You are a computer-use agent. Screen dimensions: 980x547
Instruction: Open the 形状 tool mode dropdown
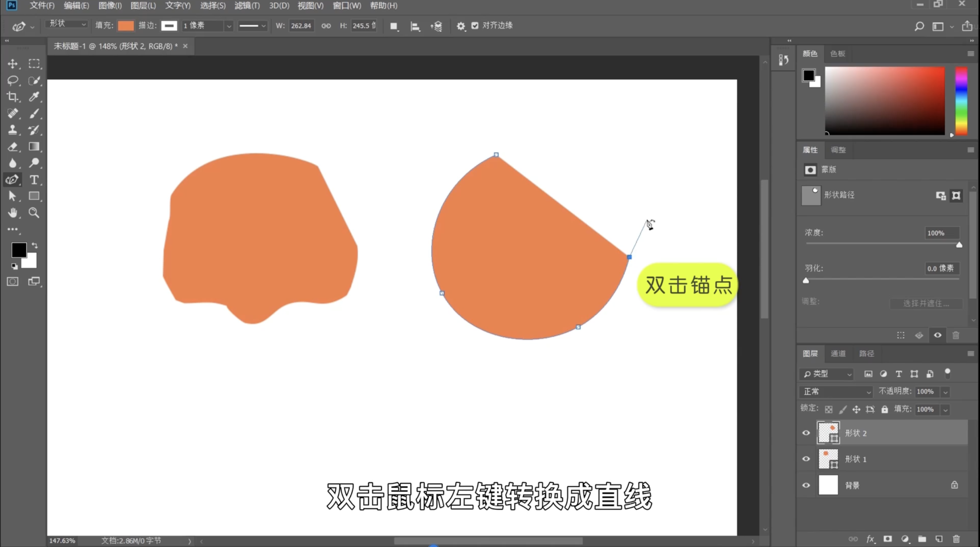point(67,24)
